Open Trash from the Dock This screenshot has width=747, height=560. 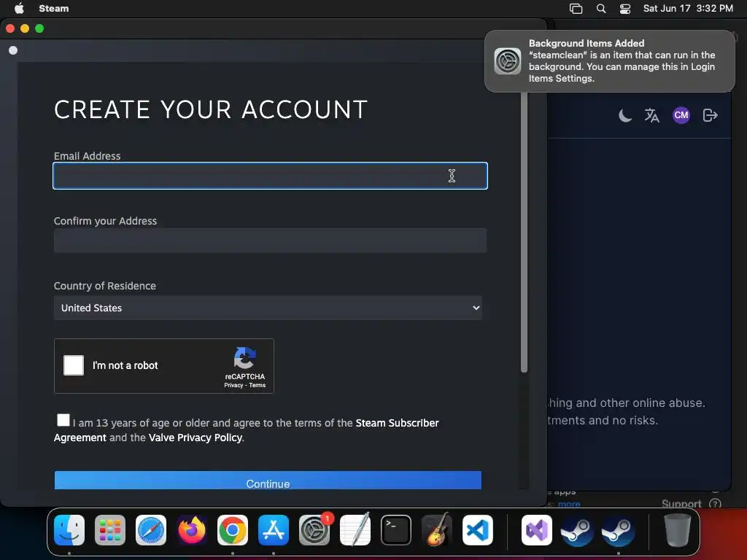point(678,530)
